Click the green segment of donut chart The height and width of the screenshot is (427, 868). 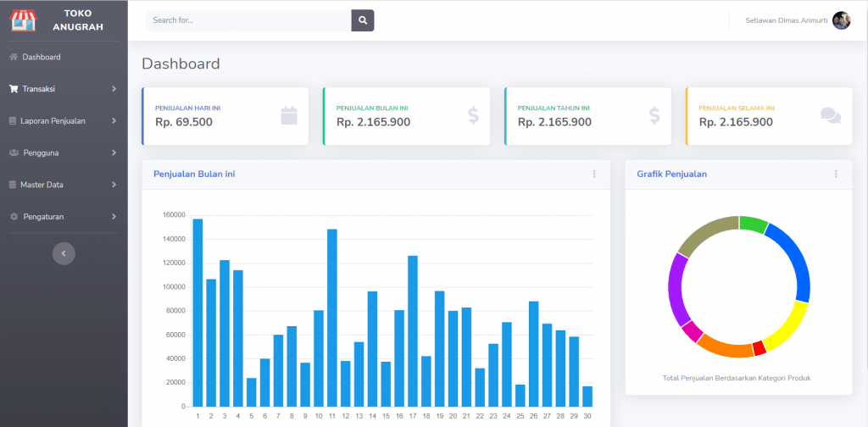pyautogui.click(x=754, y=224)
